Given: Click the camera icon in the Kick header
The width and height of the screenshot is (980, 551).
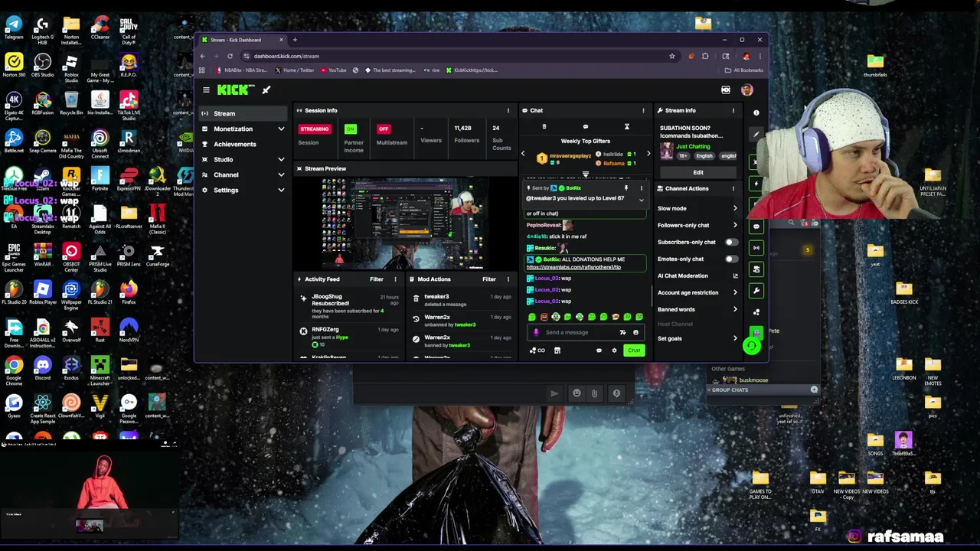Looking at the screenshot, I should pos(726,90).
